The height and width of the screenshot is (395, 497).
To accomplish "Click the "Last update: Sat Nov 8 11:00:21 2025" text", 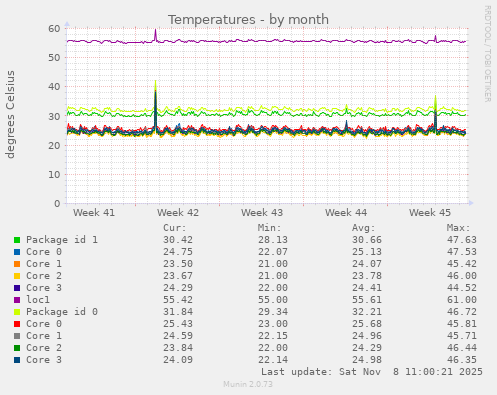I will point(372,372).
